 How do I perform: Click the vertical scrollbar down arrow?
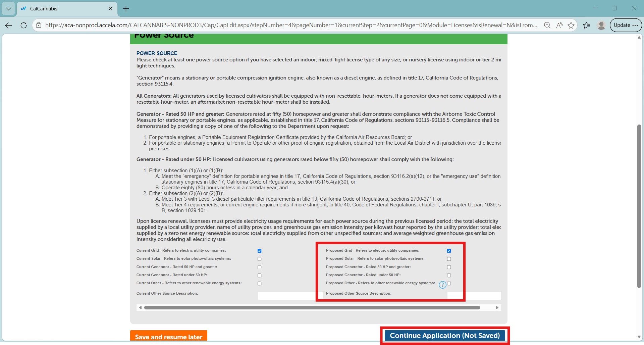coord(639,337)
